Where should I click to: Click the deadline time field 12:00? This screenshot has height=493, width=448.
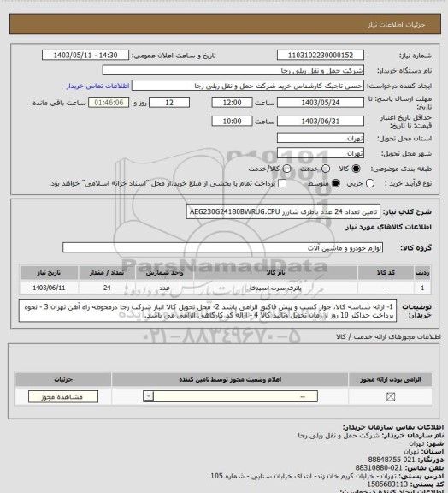pos(233,103)
